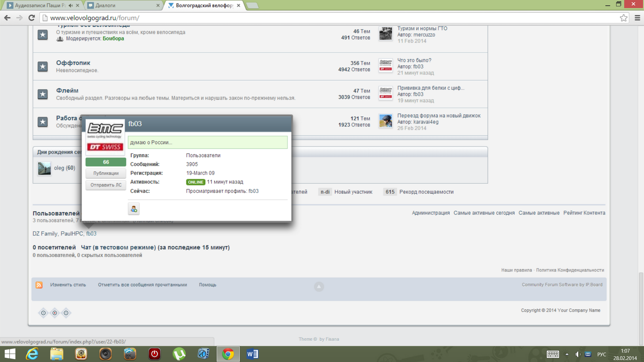Screen dimensions: 644x362
Task: Close the Аудиозаписи tab
Action: coord(78,5)
